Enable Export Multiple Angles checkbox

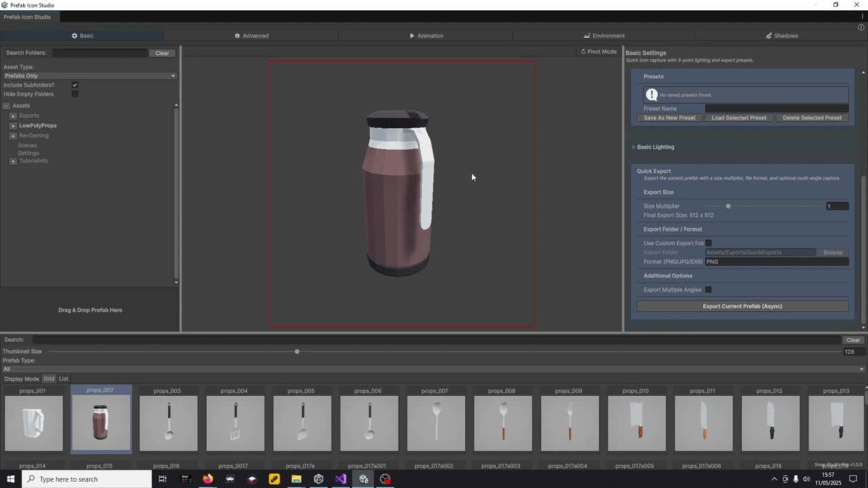coord(708,289)
